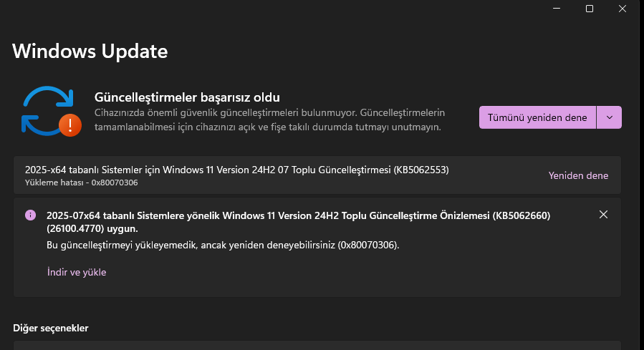Click the KB5062553 cumulative update title
Viewport: 644px width, 350px height.
coord(237,170)
